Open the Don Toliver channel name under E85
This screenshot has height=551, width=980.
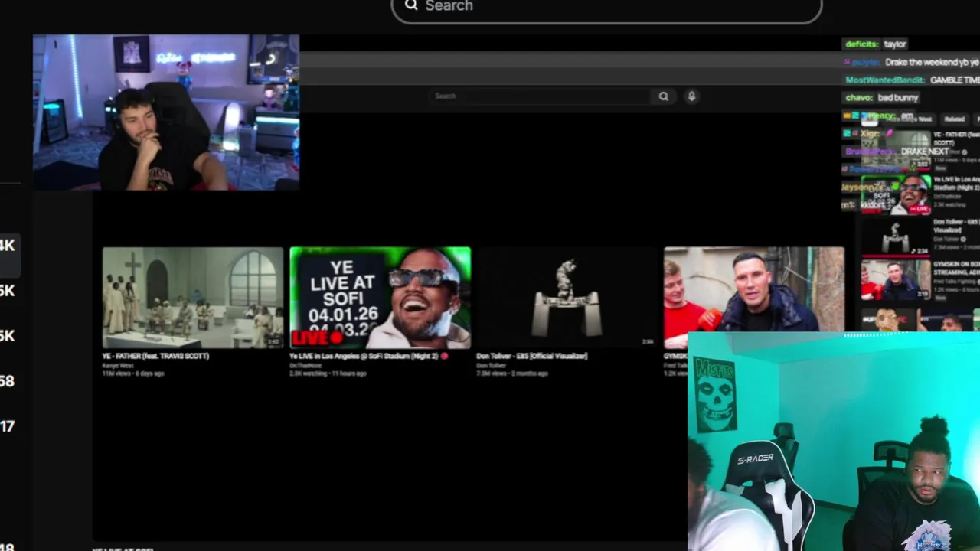pos(491,366)
